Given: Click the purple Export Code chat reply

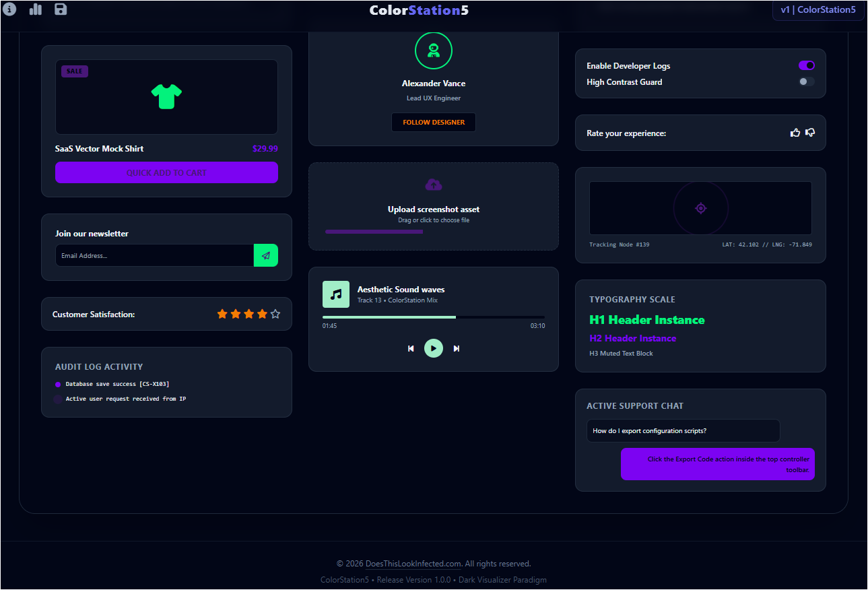Looking at the screenshot, I should [718, 464].
